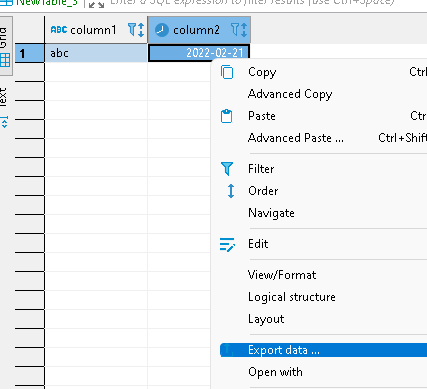Click column1 filter/sort icon

coord(136,30)
